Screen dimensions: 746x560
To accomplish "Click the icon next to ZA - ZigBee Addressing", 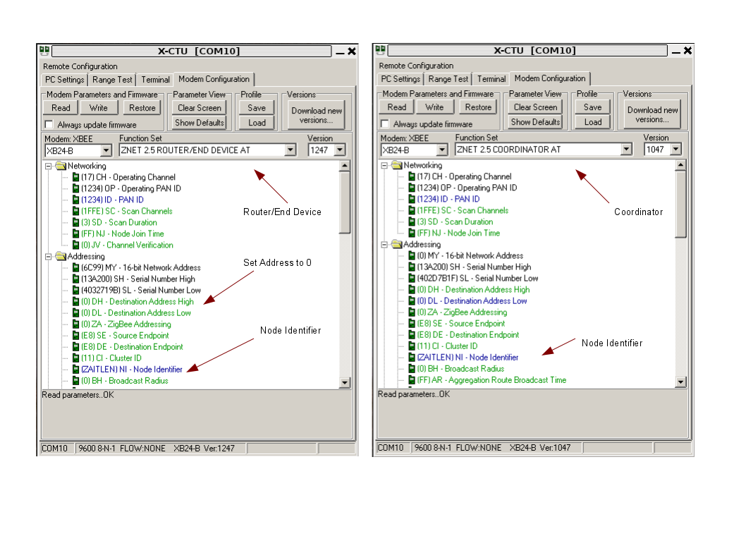I will pos(75,324).
